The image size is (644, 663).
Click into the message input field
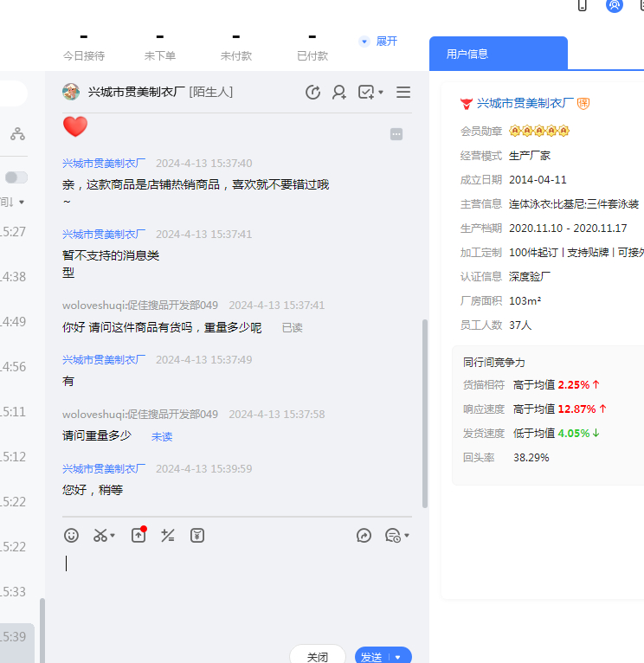coord(234,589)
